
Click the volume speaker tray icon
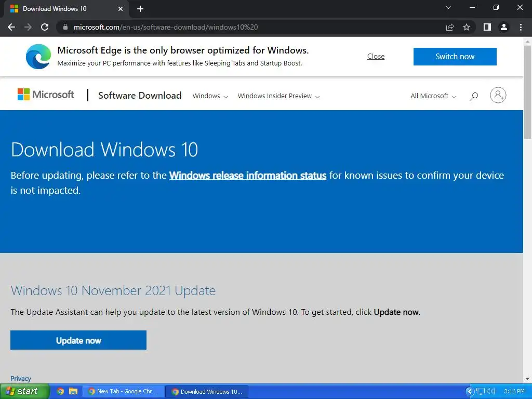490,391
